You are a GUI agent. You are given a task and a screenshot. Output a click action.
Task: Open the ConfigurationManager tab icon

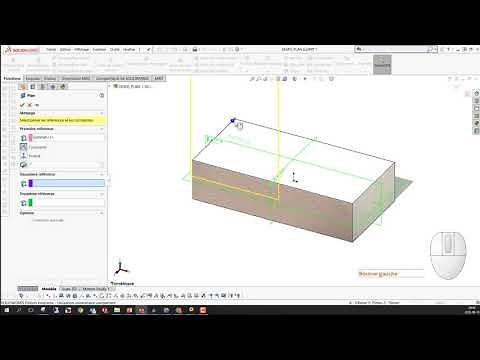click(x=43, y=87)
